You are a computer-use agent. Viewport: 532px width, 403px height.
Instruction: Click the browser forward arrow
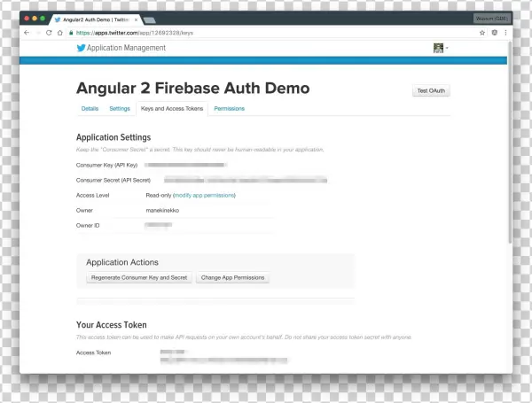(x=38, y=33)
